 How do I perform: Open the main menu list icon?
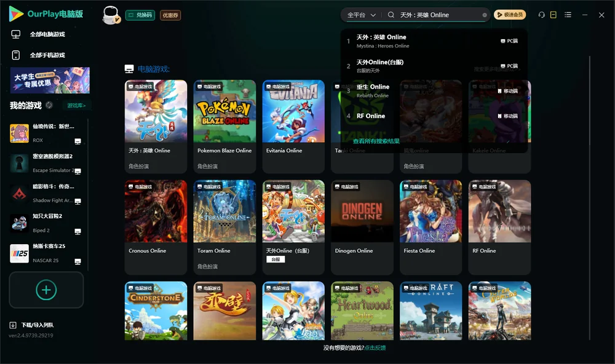[x=568, y=15]
